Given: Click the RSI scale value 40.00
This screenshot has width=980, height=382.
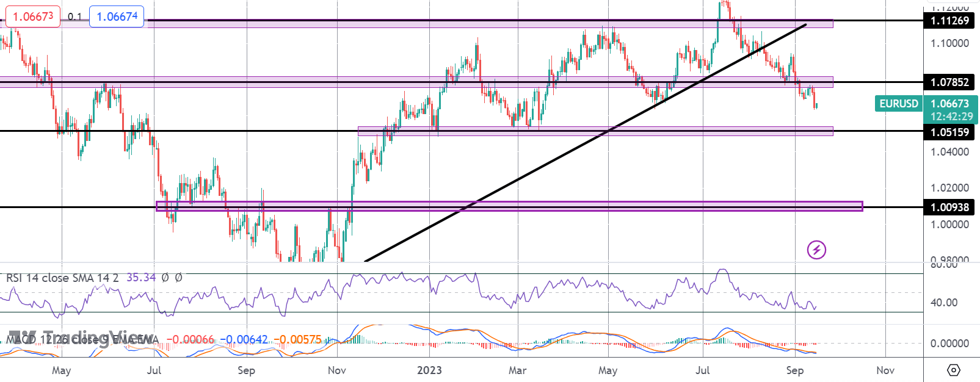Looking at the screenshot, I should [x=944, y=303].
